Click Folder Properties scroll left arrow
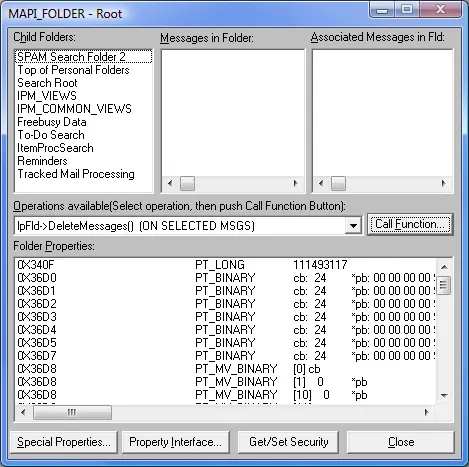 (23, 413)
